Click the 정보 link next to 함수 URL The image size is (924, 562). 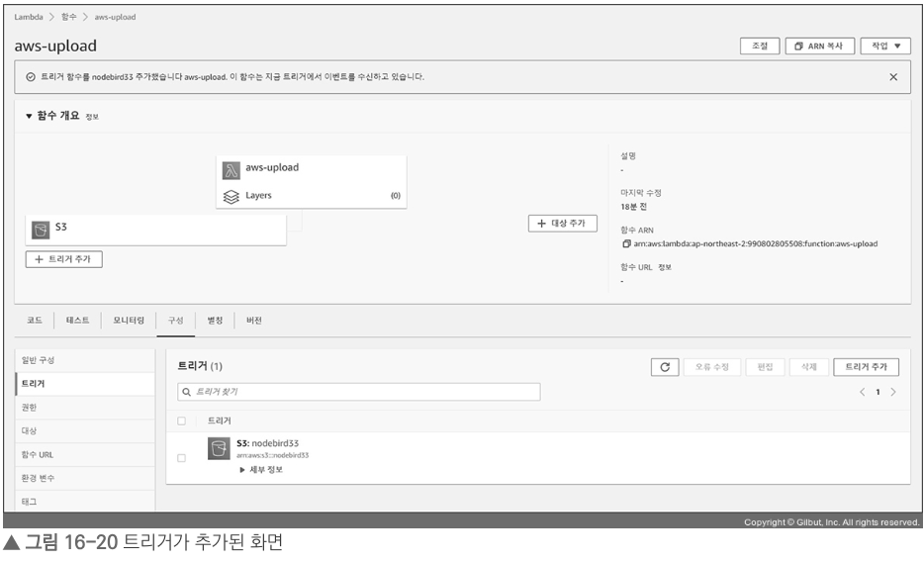pos(665,267)
